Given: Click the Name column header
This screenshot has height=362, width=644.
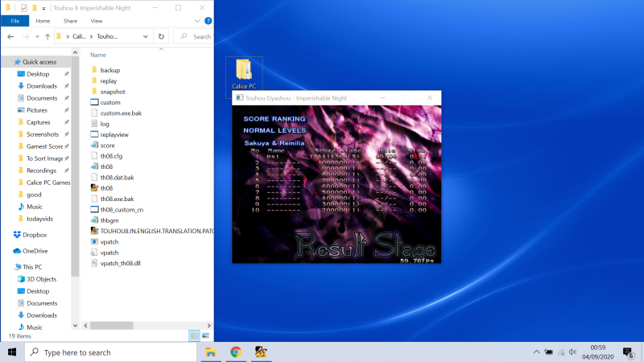Looking at the screenshot, I should [x=98, y=55].
